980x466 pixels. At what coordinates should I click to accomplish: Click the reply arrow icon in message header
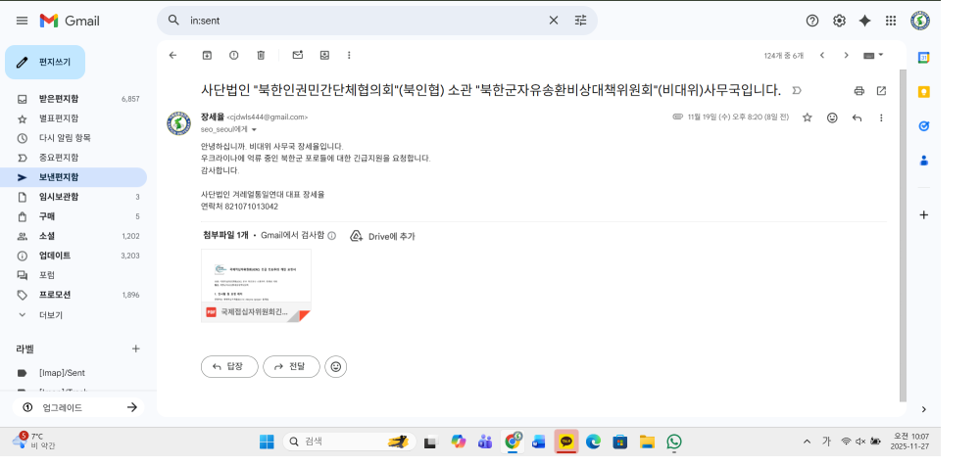(857, 117)
